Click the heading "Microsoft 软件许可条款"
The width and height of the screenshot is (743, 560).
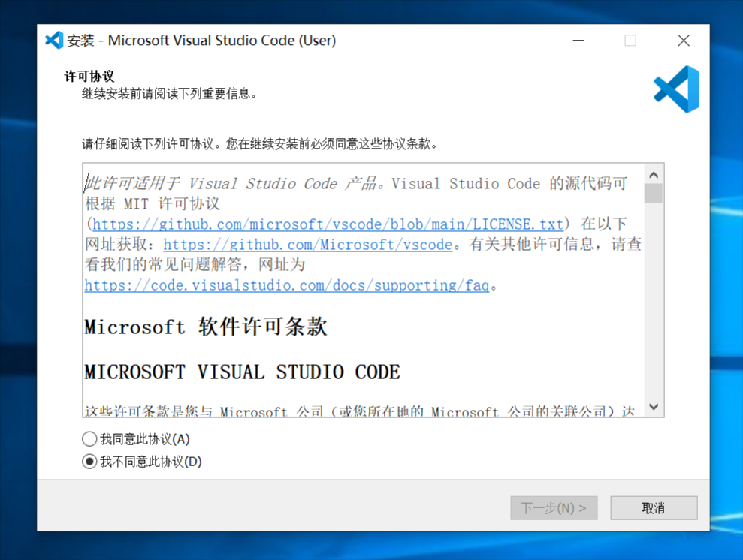(x=206, y=327)
